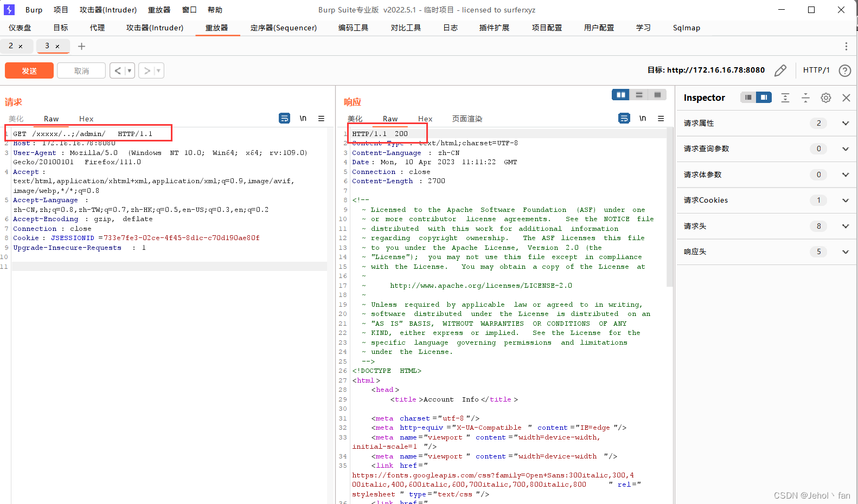Toggle the HTTP/1 protocol selector
Screen dimensions: 858x504
816,70
